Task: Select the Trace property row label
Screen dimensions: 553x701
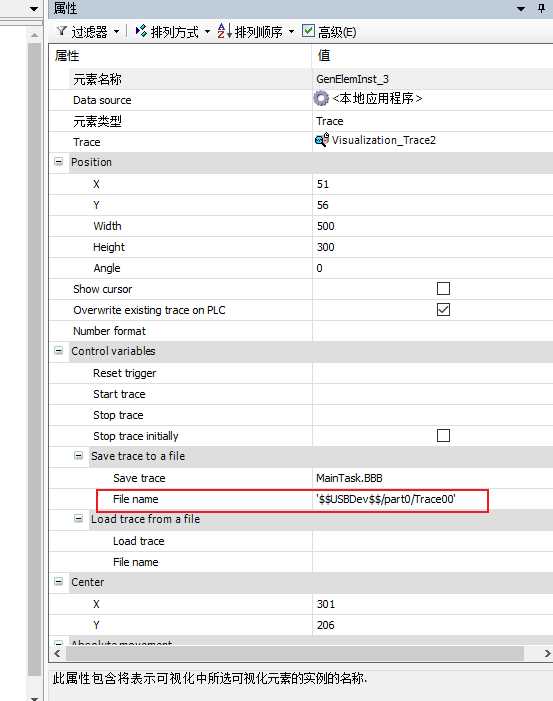Action: coord(87,142)
